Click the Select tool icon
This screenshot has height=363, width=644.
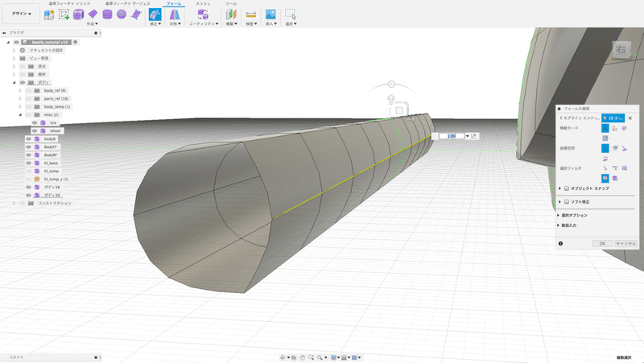tap(291, 14)
